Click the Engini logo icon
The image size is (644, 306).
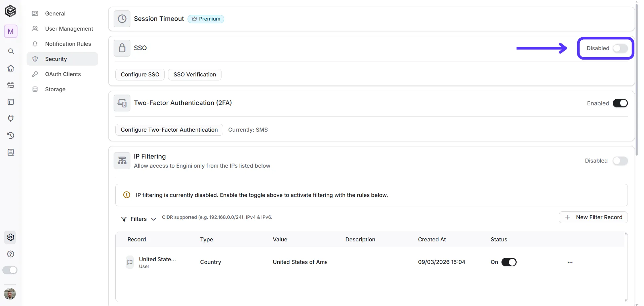(10, 11)
